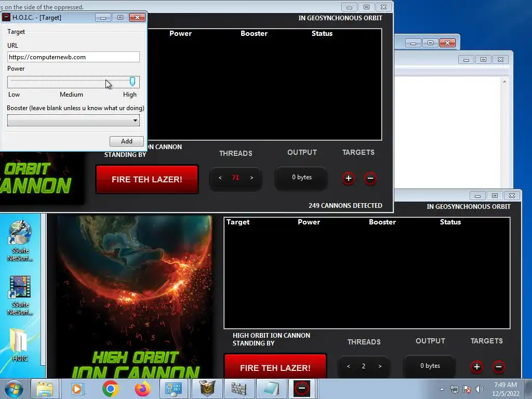
Task: Open the HOIC folder on desktop
Action: pyautogui.click(x=20, y=344)
